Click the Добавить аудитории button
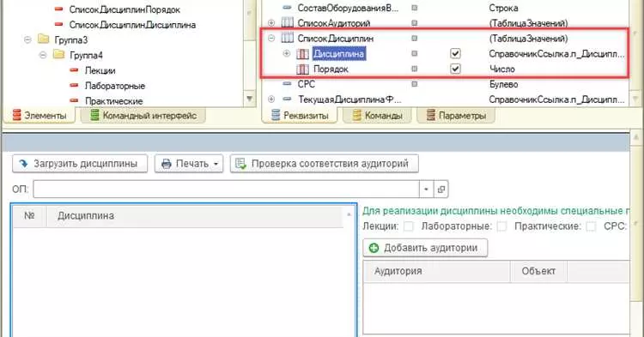The height and width of the screenshot is (337, 644). pyautogui.click(x=425, y=248)
